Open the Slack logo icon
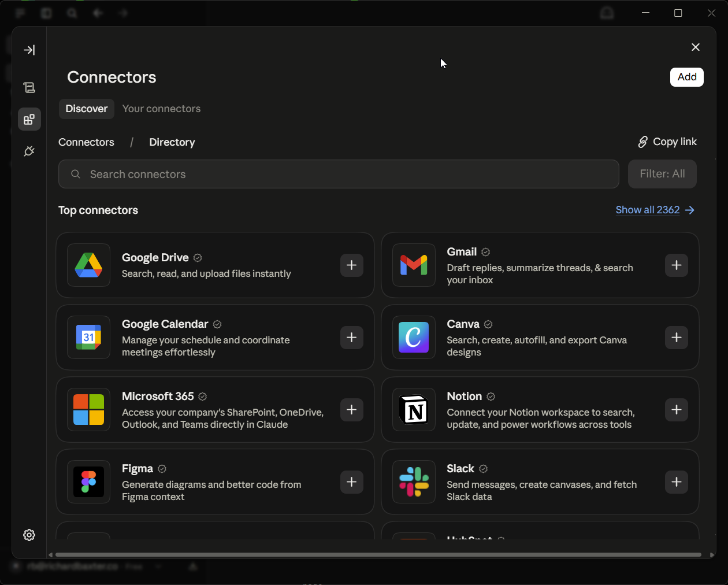 coord(414,482)
